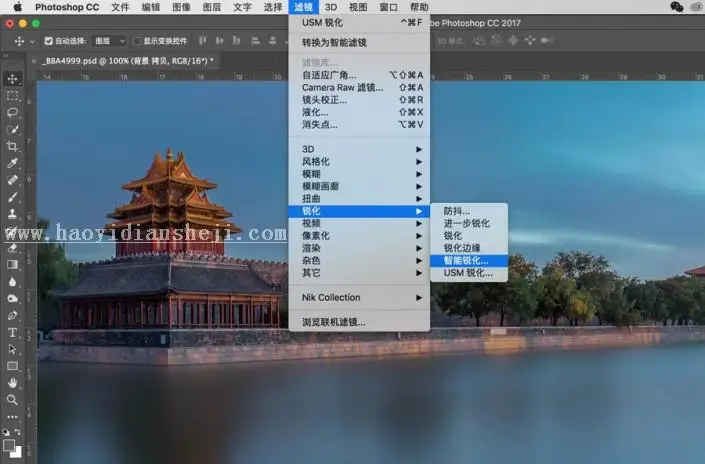Select the Lasso tool
Image resolution: width=705 pixels, height=464 pixels.
[x=12, y=112]
